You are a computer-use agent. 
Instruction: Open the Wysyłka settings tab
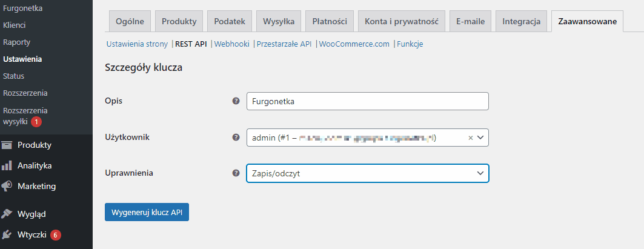point(279,22)
